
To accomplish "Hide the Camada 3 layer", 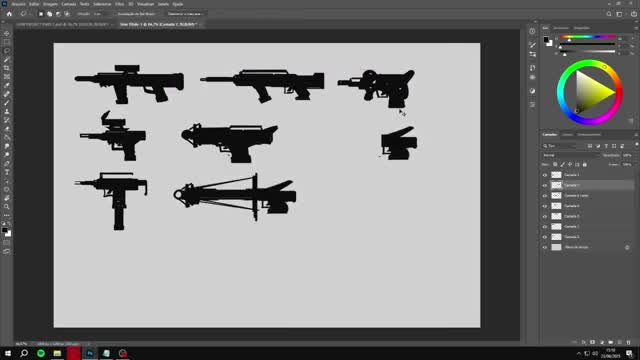I will [544, 227].
